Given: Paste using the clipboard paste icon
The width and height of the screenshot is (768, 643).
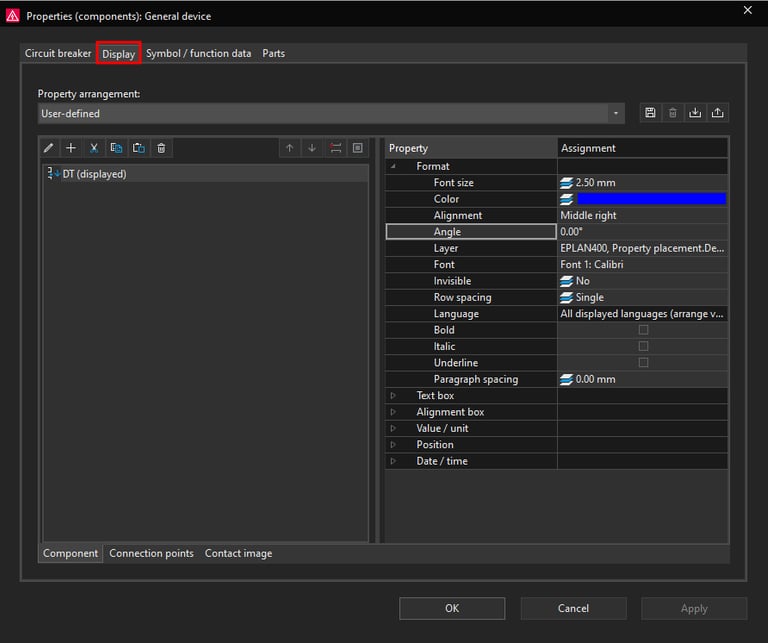Looking at the screenshot, I should [x=139, y=148].
